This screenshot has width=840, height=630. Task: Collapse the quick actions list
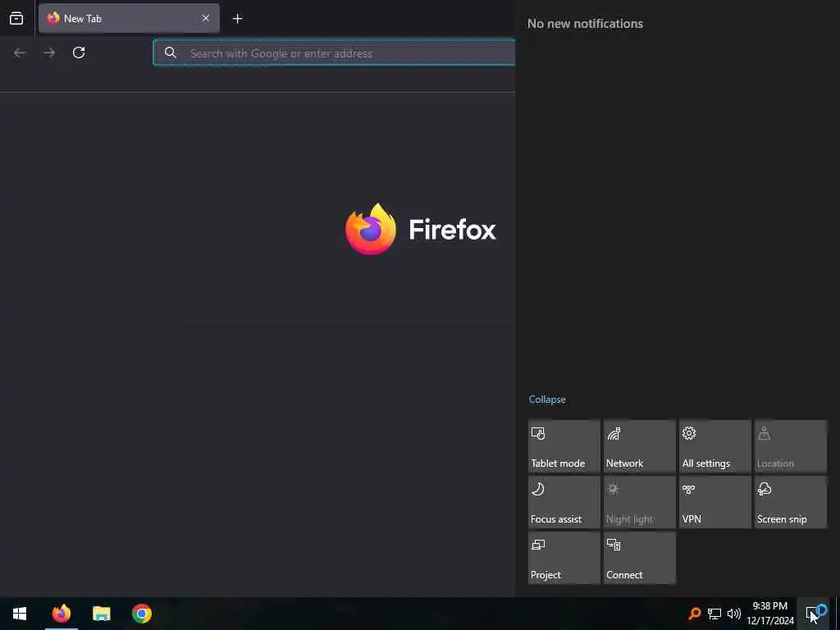click(x=547, y=399)
